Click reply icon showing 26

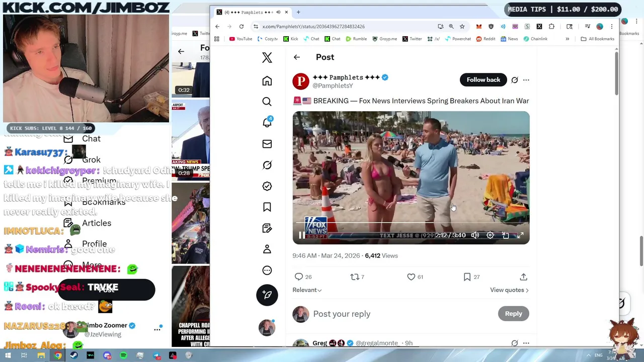(x=299, y=277)
